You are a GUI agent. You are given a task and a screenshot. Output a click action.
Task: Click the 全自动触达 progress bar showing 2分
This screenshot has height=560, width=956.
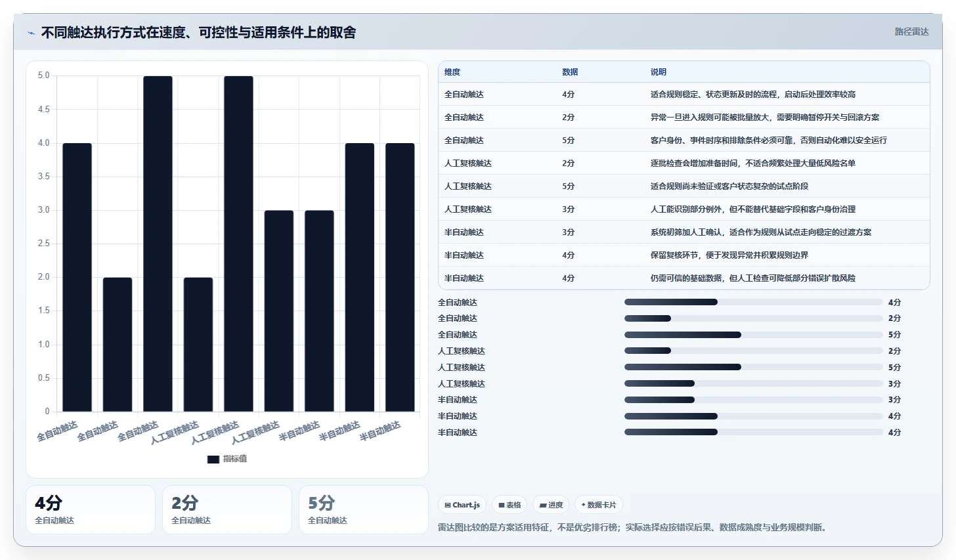(753, 318)
